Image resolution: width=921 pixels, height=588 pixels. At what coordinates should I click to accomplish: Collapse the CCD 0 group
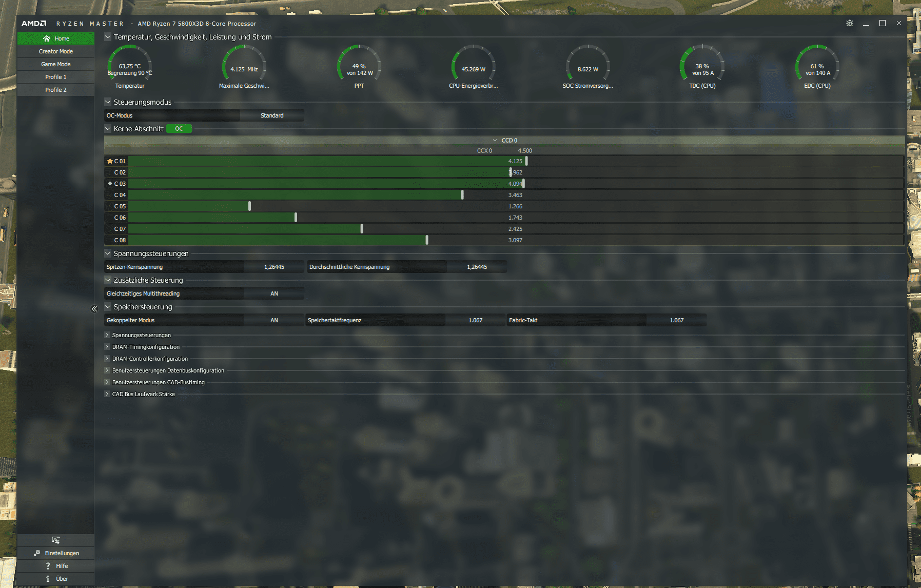click(495, 140)
